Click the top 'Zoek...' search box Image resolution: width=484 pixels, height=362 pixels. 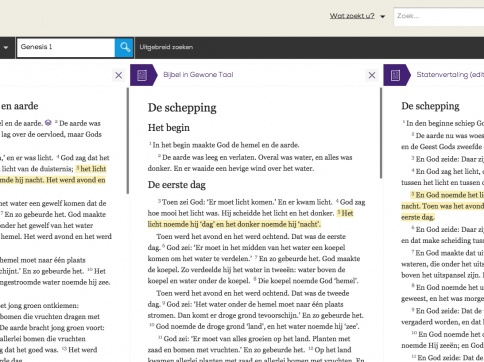439,16
